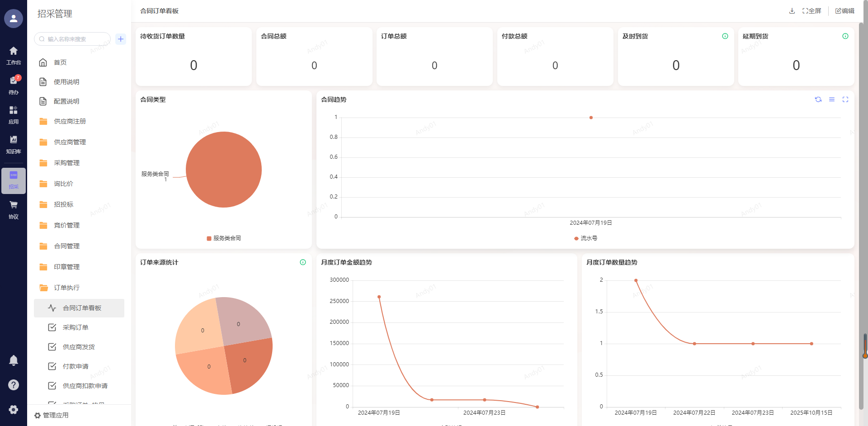The height and width of the screenshot is (426, 868).
Task: Select 供应商发货 in sidebar
Action: 79,347
